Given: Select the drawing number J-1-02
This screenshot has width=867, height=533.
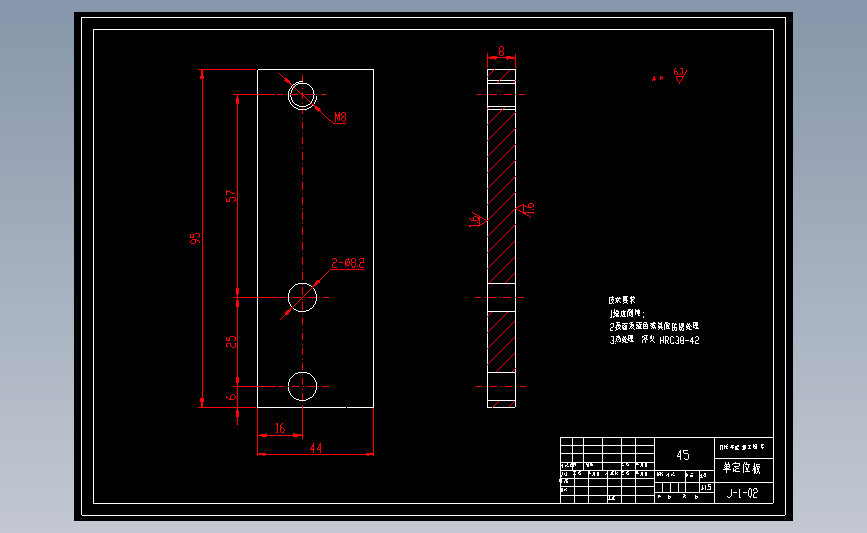Looking at the screenshot, I should tap(742, 493).
